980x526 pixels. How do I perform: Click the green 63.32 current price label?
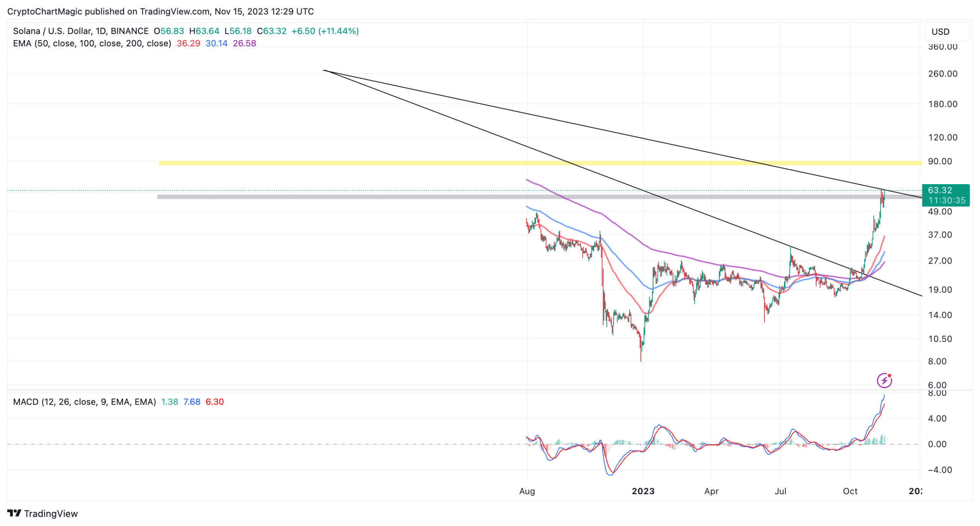coord(945,195)
